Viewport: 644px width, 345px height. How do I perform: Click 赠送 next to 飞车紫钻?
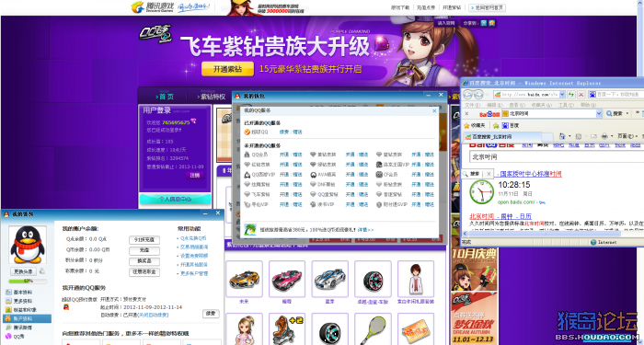[297, 194]
